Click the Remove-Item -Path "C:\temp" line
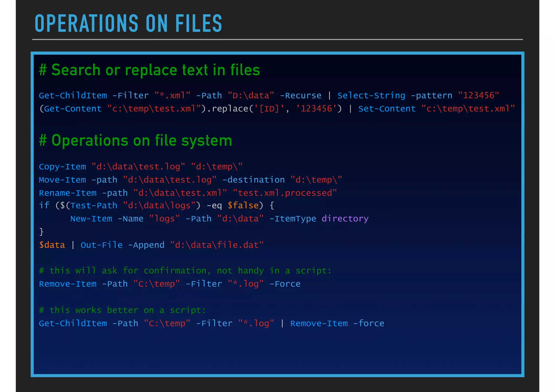This screenshot has width=555, height=392. (170, 284)
